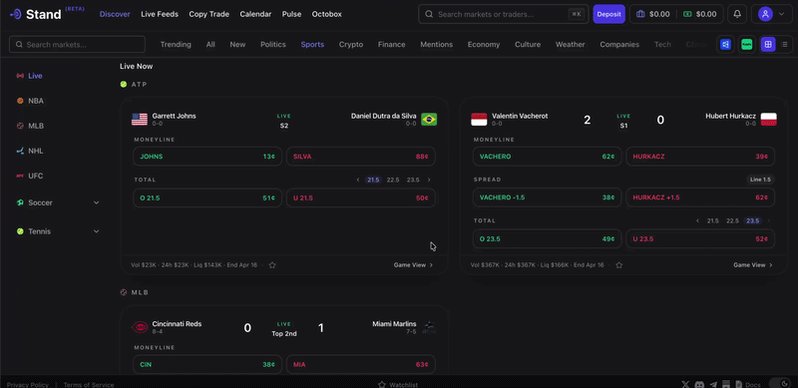Bet CIN moneyline at 38¢
The image size is (798, 388).
207,365
